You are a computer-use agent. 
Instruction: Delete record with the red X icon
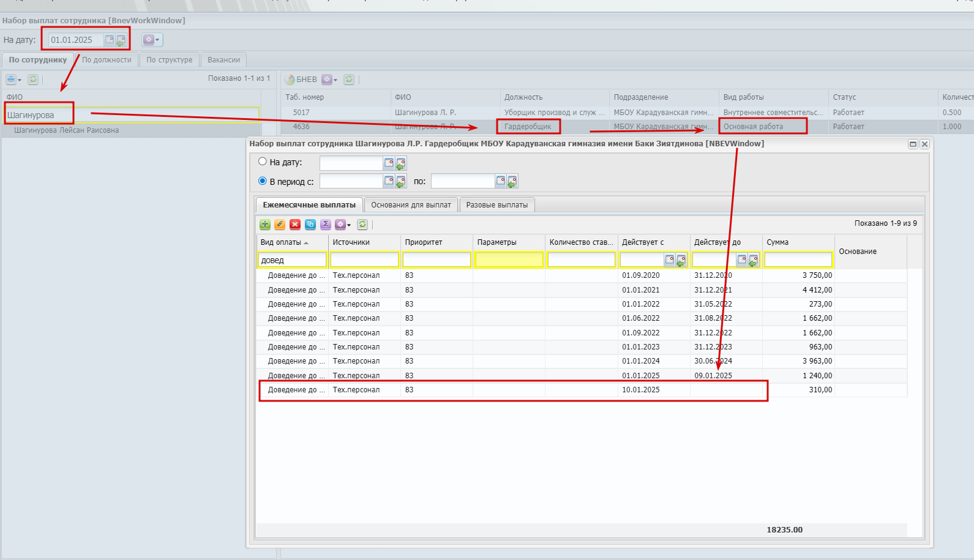click(295, 225)
